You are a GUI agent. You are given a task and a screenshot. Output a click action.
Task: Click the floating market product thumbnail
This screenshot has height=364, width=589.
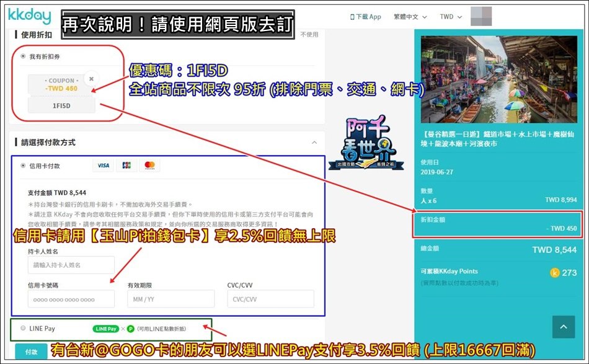(499, 79)
